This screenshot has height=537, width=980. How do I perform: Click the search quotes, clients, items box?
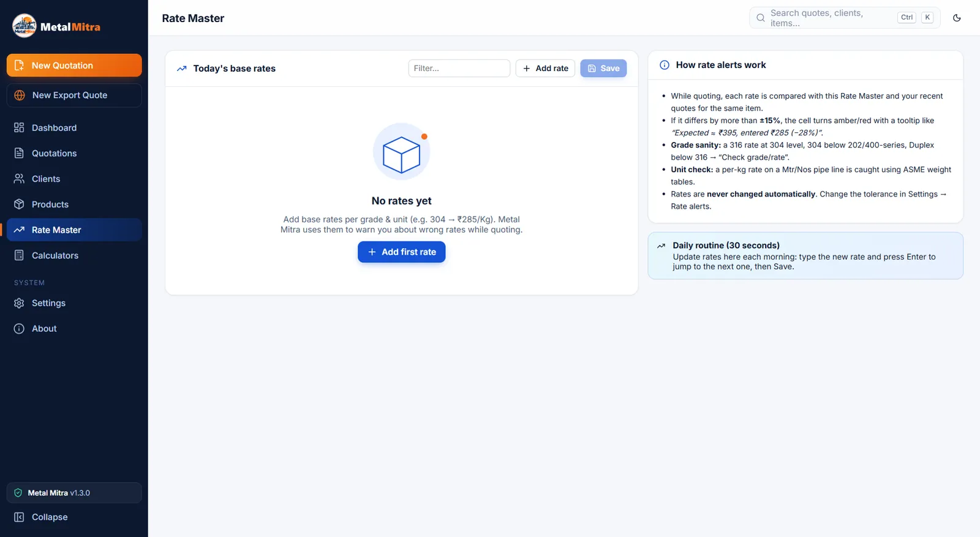point(845,18)
